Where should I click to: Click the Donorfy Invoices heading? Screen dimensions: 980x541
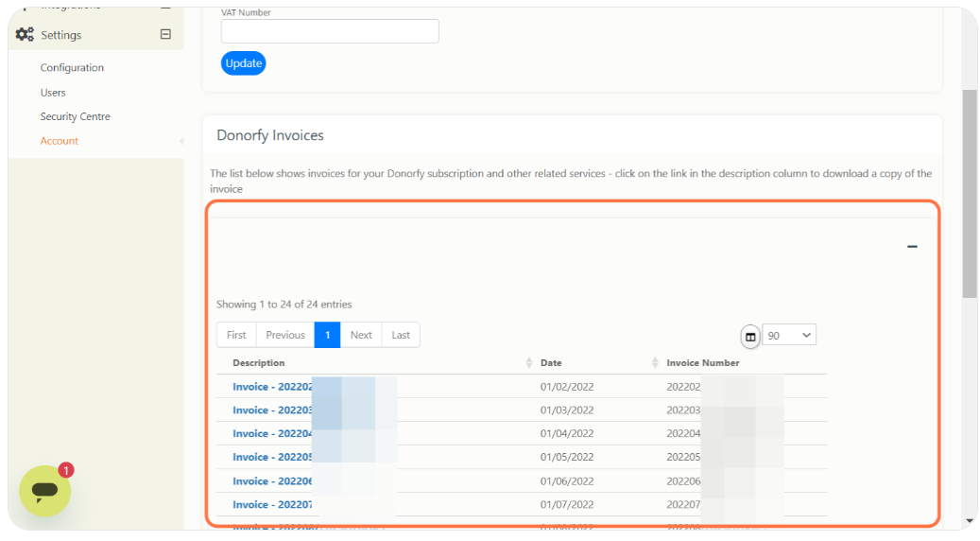point(270,135)
